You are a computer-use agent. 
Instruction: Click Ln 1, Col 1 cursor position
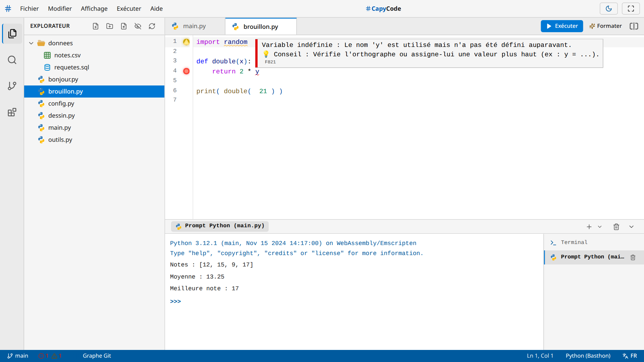pyautogui.click(x=540, y=356)
